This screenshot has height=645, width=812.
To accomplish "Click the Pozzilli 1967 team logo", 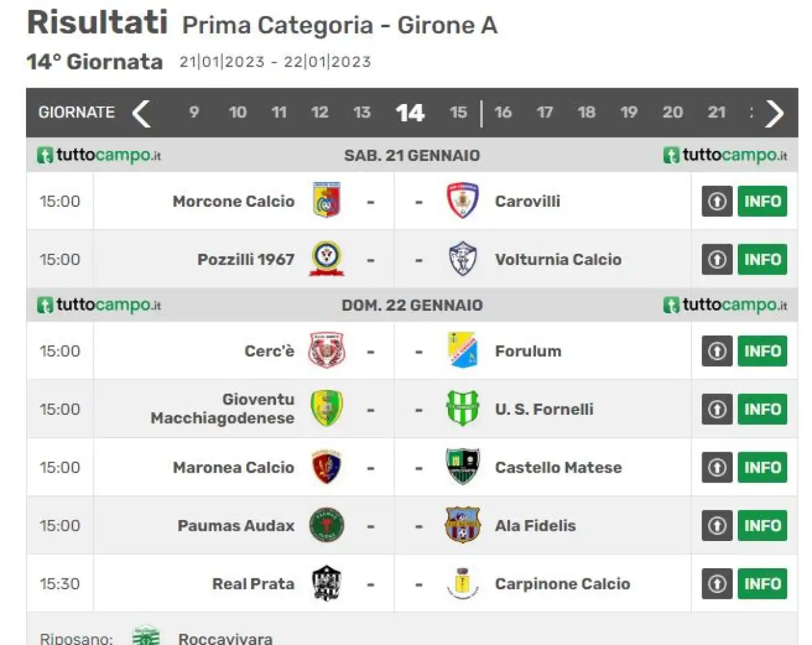I will click(x=327, y=259).
